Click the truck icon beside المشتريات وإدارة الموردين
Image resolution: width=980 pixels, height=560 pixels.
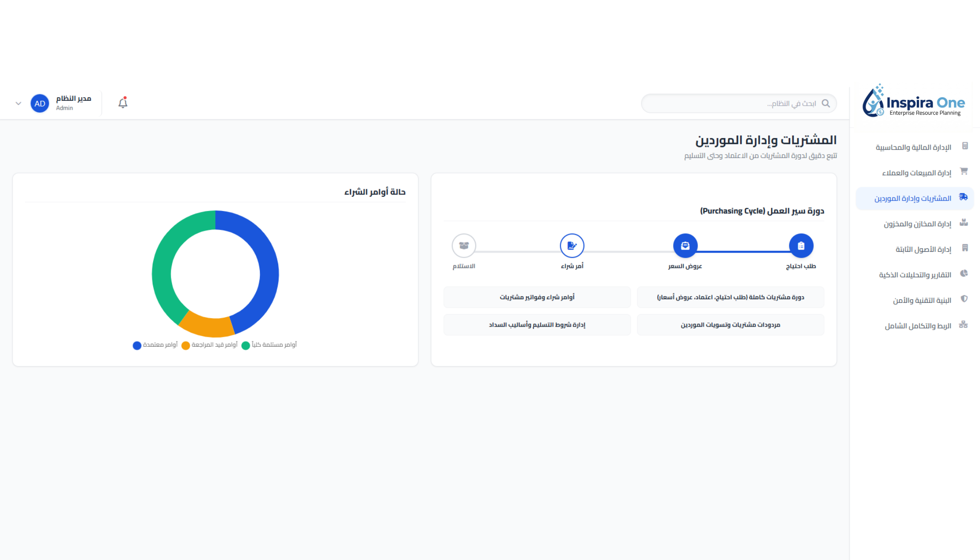[963, 197]
